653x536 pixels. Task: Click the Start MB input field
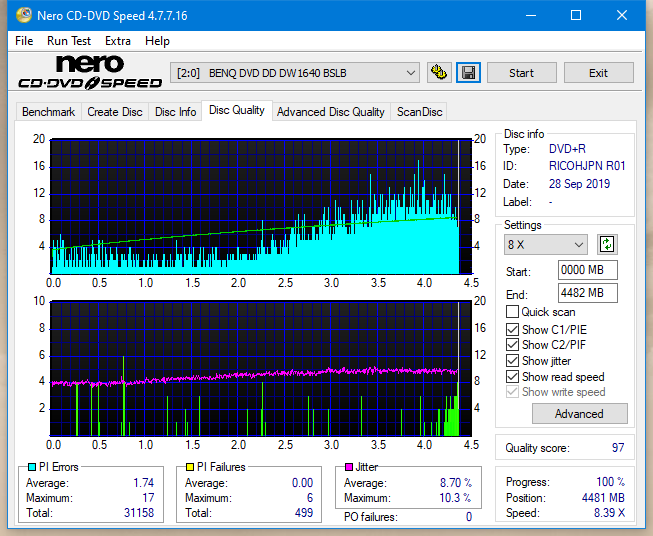click(x=587, y=270)
